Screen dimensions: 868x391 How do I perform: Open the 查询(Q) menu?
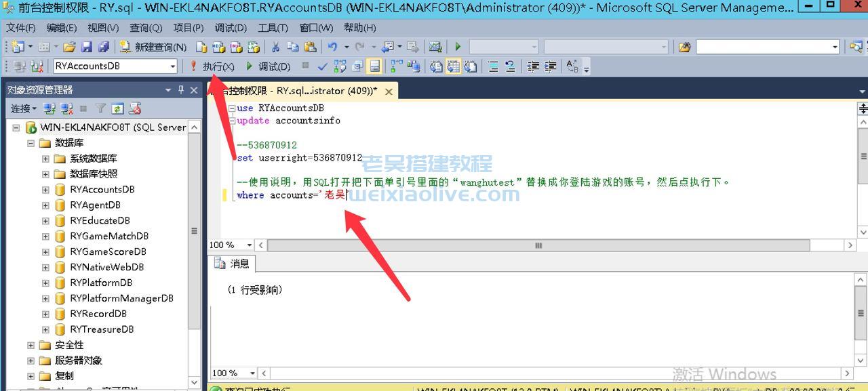146,28
